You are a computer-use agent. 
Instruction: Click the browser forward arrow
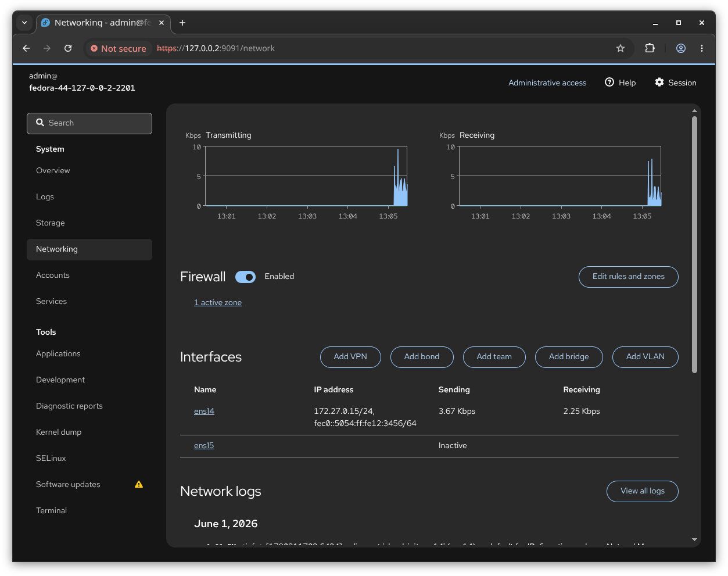point(47,48)
